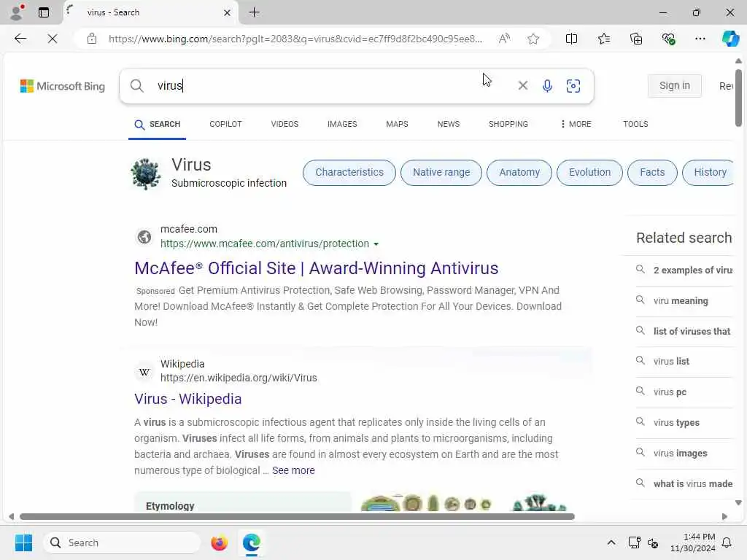The height and width of the screenshot is (560, 747).
Task: Switch to the IMAGES tab
Action: (x=342, y=124)
